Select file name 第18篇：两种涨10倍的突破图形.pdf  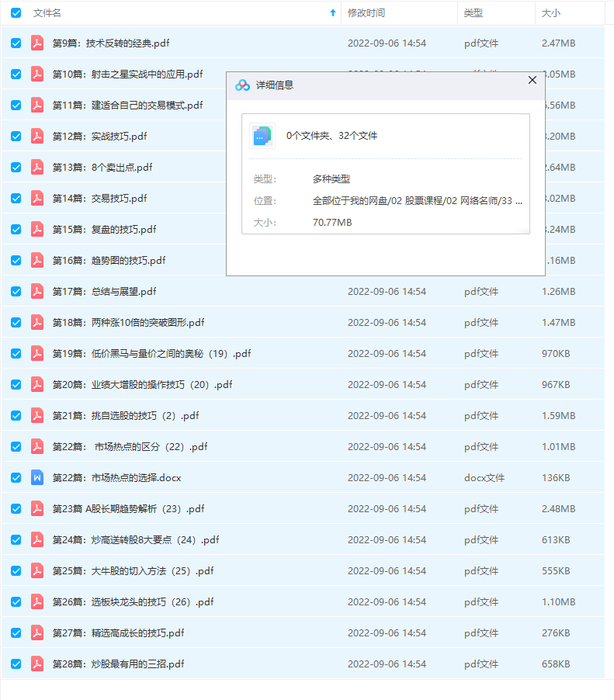(128, 322)
